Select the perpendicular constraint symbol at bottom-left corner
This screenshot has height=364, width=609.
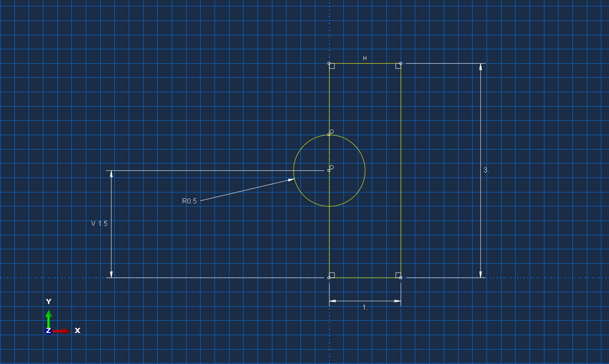pyautogui.click(x=332, y=275)
